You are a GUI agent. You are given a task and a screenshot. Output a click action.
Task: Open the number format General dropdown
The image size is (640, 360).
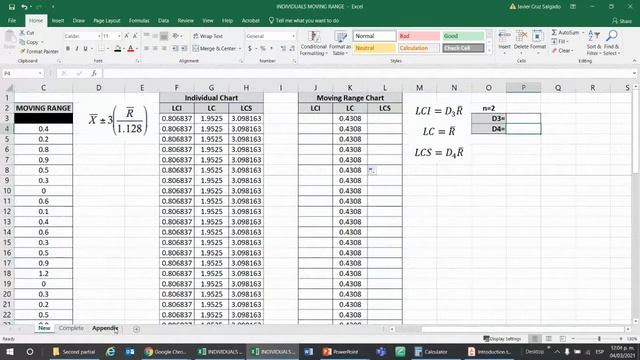[293, 36]
